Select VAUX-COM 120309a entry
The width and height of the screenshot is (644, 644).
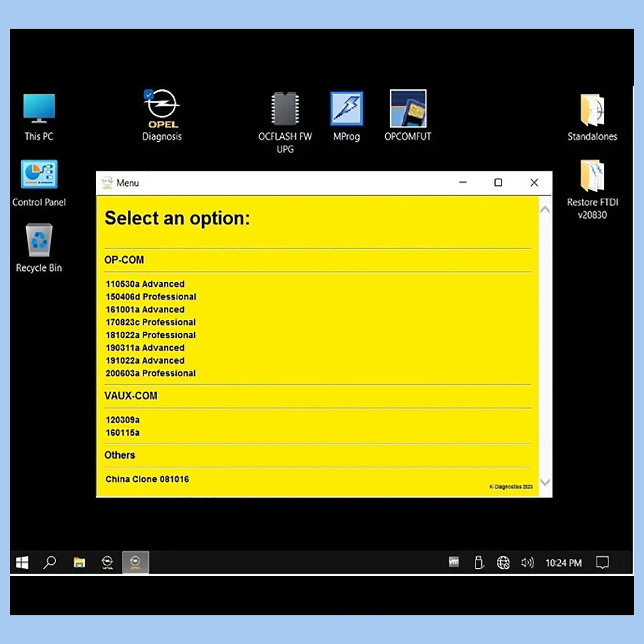(122, 420)
